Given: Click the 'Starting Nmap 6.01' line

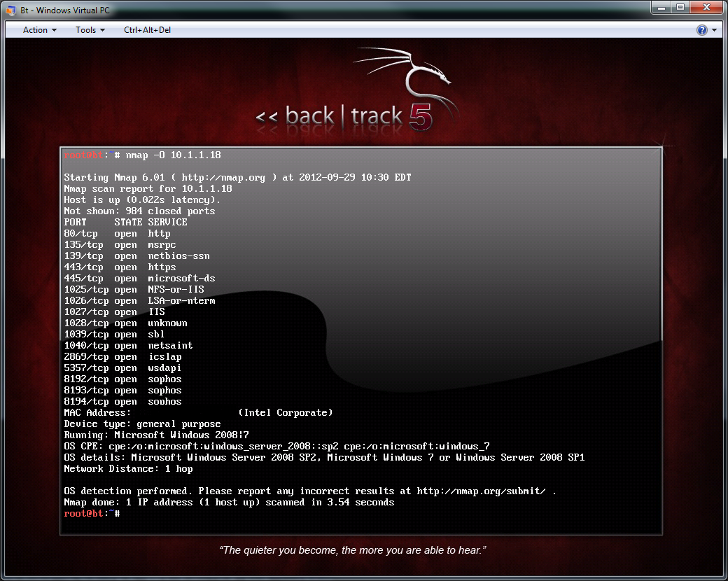Looking at the screenshot, I should tap(237, 177).
